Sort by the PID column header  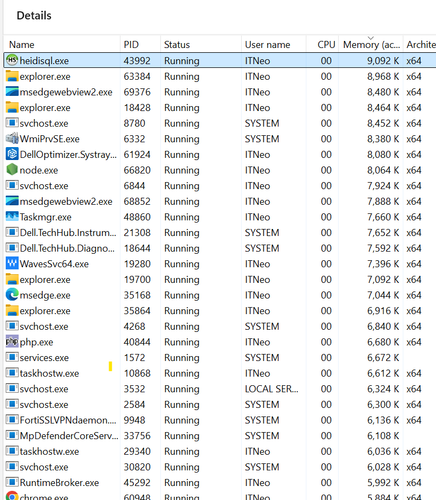click(x=140, y=44)
